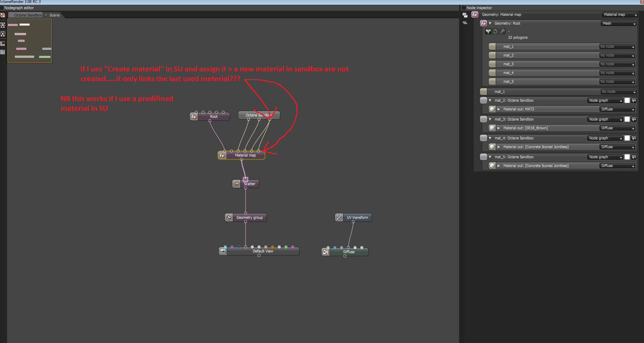Click the reload mesh icon
The height and width of the screenshot is (343, 644).
click(495, 31)
